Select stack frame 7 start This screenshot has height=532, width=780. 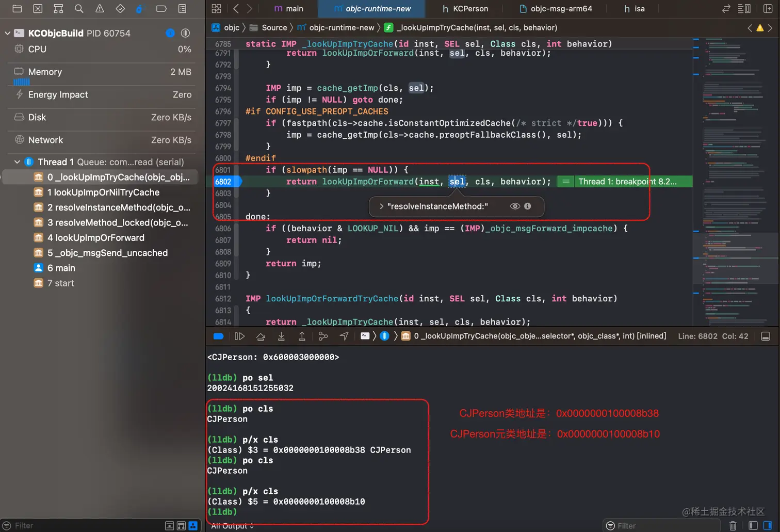(100, 283)
